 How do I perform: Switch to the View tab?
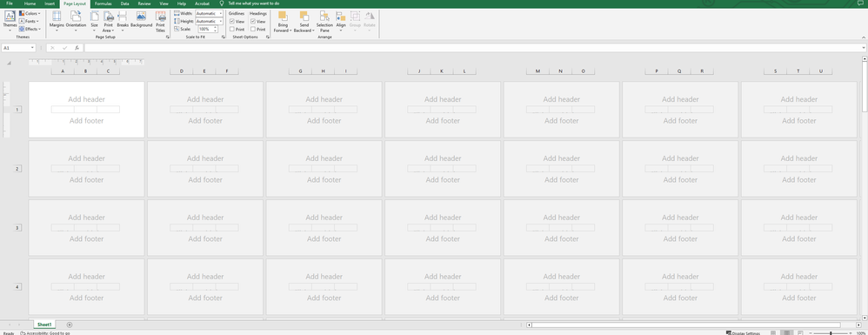click(x=164, y=3)
